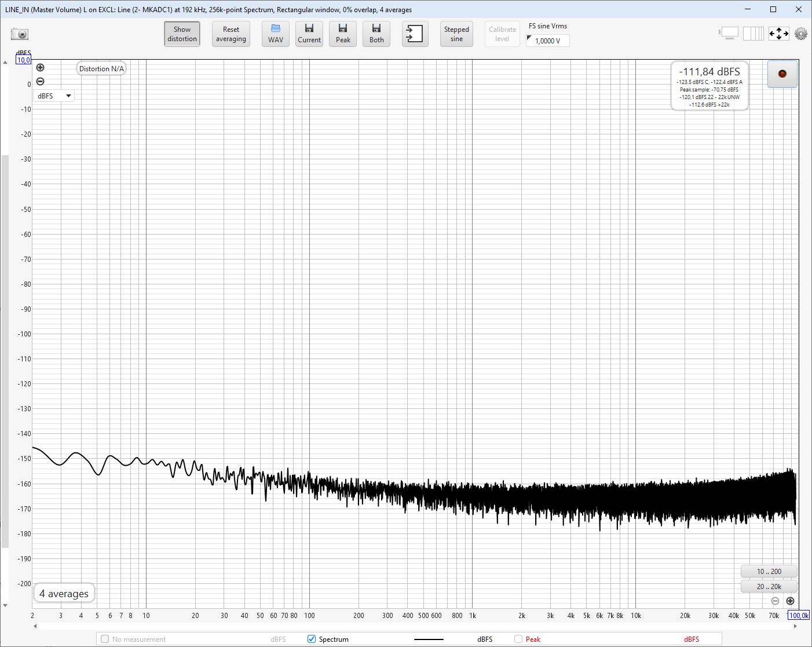Open the dBFS units dropdown

pyautogui.click(x=54, y=96)
